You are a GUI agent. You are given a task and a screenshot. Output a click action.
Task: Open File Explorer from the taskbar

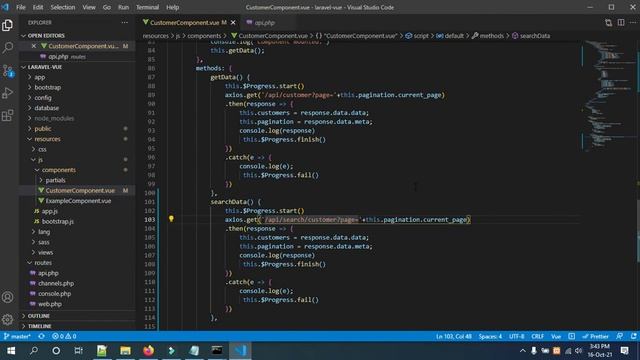tap(125, 351)
